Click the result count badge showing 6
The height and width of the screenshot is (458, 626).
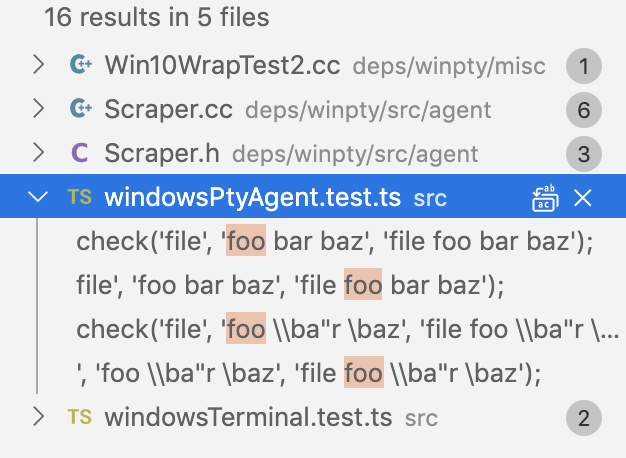584,110
